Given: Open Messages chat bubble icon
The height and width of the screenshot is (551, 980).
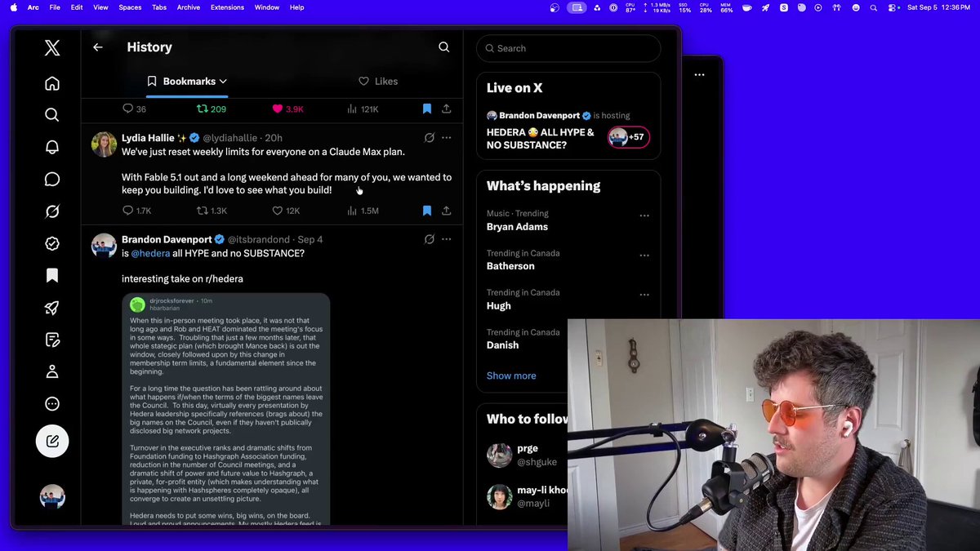Looking at the screenshot, I should tap(52, 180).
